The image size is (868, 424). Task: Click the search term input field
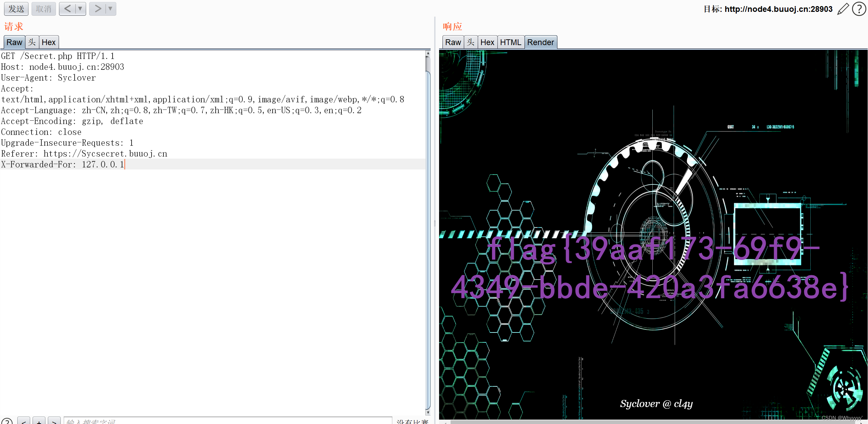tap(227, 421)
